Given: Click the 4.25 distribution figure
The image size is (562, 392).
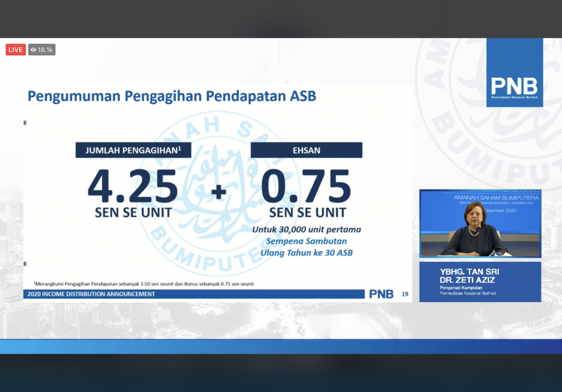Looking at the screenshot, I should click(133, 186).
